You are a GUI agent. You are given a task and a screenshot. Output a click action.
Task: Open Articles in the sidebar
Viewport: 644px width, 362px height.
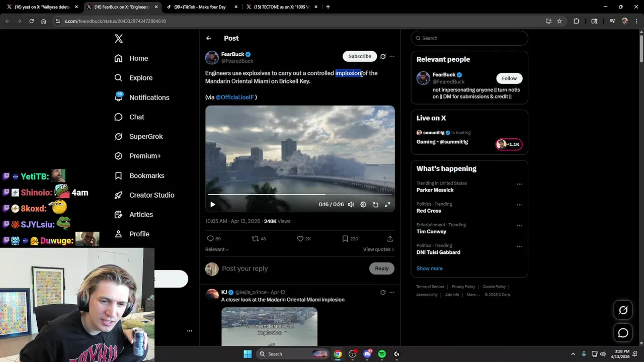[x=133, y=215]
